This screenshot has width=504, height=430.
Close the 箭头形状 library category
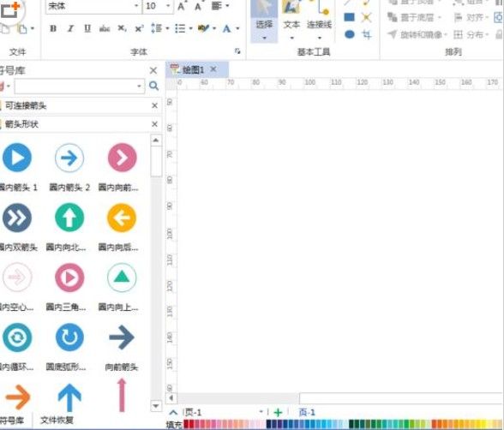click(x=154, y=124)
